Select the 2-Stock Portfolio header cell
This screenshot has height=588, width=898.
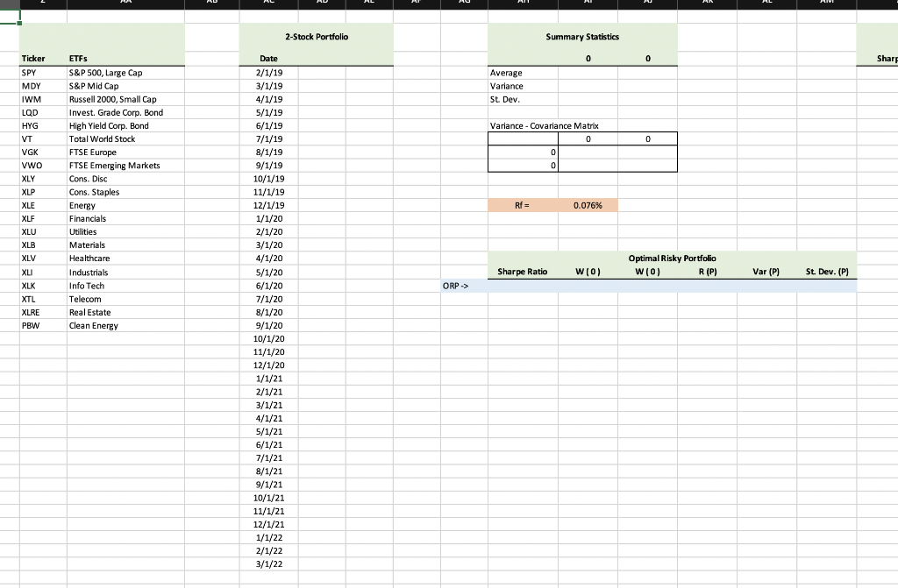[316, 37]
